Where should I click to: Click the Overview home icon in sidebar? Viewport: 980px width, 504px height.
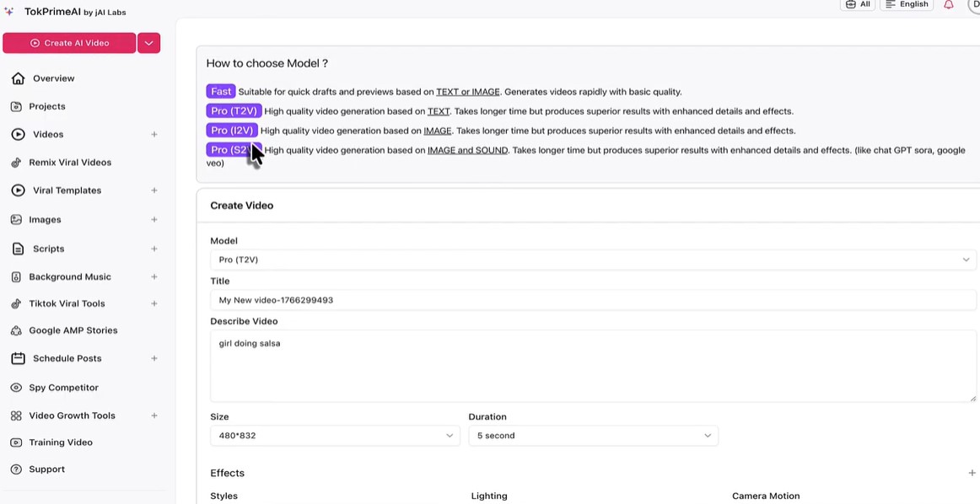tap(18, 78)
